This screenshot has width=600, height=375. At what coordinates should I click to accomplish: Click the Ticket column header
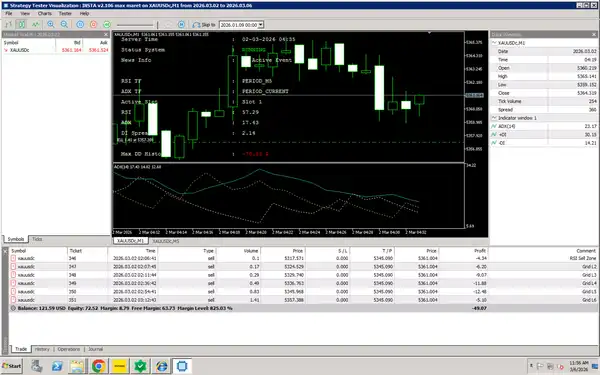point(87,251)
